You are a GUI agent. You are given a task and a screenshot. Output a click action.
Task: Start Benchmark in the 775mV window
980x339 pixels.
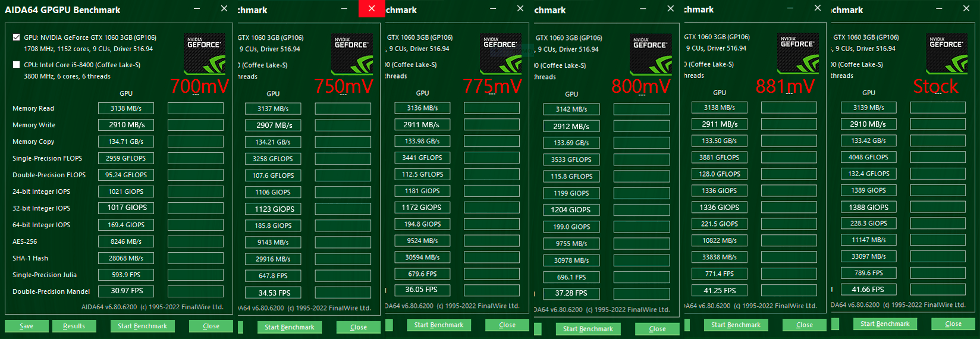pyautogui.click(x=439, y=325)
